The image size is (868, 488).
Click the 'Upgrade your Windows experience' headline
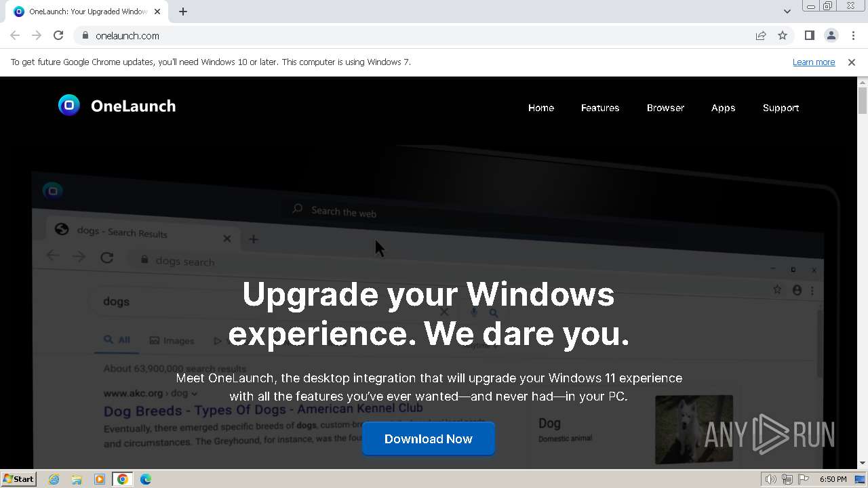429,314
